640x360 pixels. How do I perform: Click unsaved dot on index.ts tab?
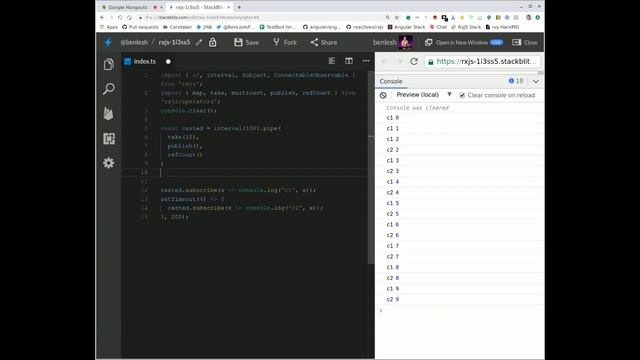tap(168, 62)
